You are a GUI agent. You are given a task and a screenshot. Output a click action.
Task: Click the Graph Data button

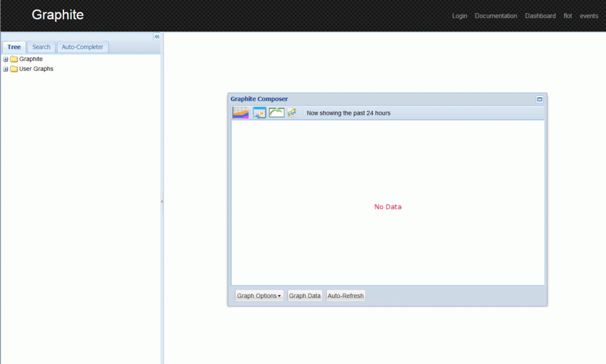tap(305, 295)
